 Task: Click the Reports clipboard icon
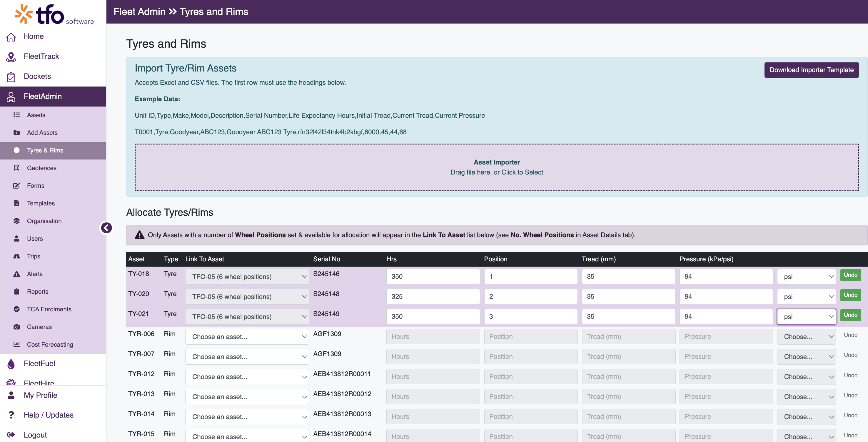(x=16, y=291)
